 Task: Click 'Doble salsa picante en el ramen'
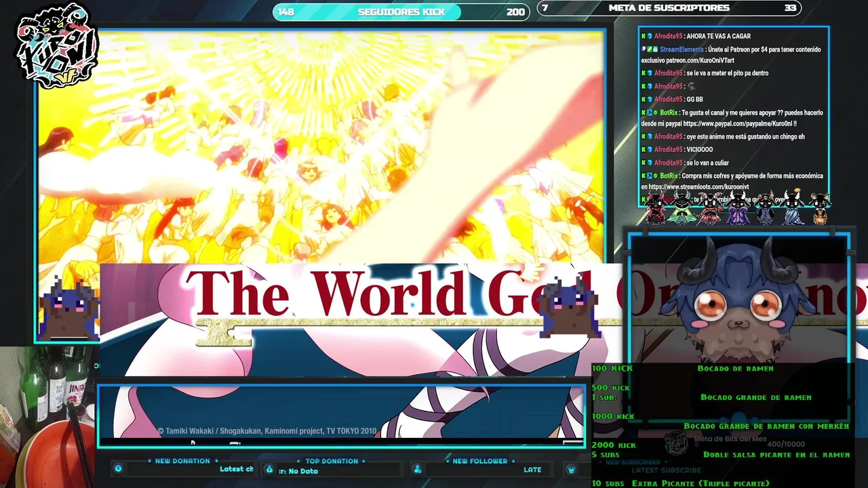776,455
